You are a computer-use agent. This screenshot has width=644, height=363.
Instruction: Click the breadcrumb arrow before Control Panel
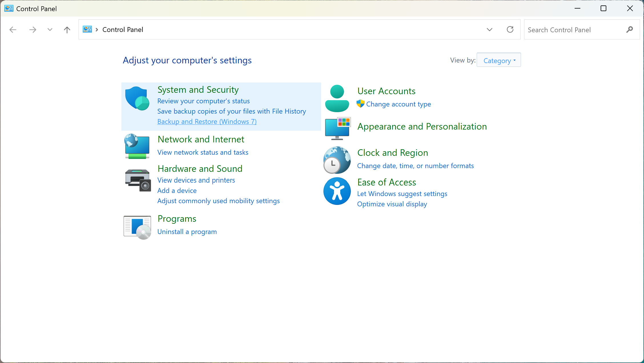(97, 30)
